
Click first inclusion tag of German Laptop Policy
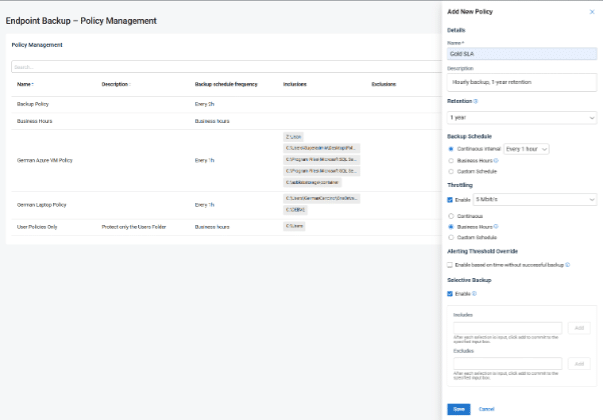(x=321, y=198)
